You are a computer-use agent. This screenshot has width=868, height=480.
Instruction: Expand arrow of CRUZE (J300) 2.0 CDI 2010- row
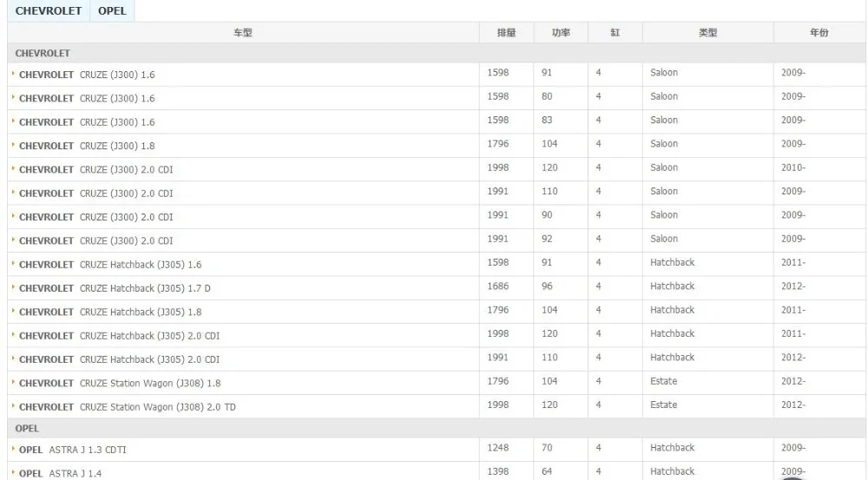[x=13, y=169]
